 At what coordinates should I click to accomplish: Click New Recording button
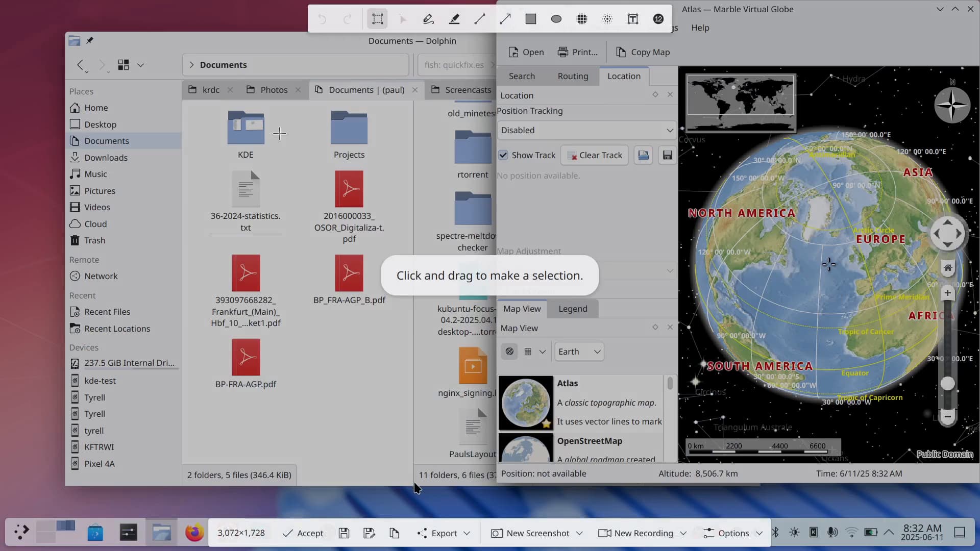click(x=636, y=533)
